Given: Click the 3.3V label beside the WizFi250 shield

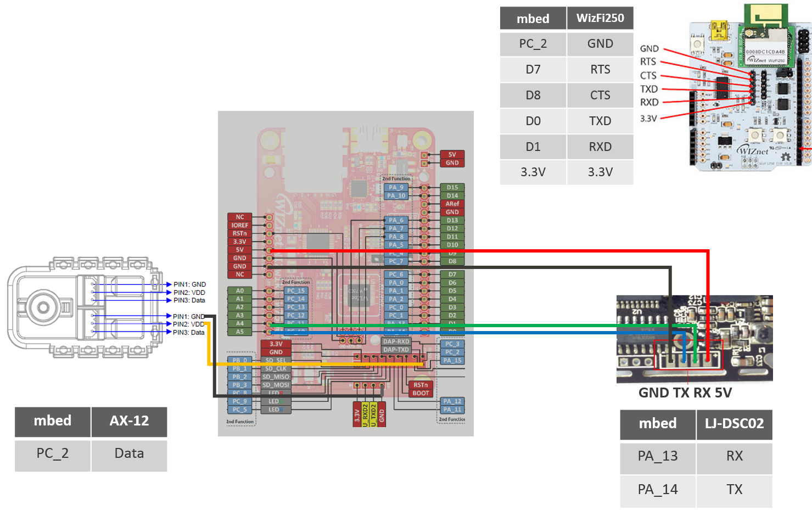Looking at the screenshot, I should (x=648, y=119).
